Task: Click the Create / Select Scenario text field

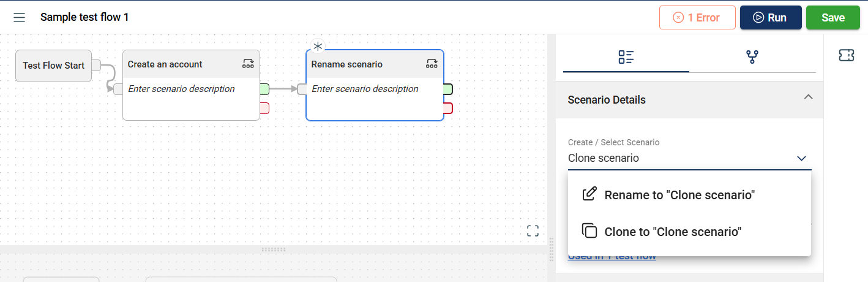Action: pos(673,158)
